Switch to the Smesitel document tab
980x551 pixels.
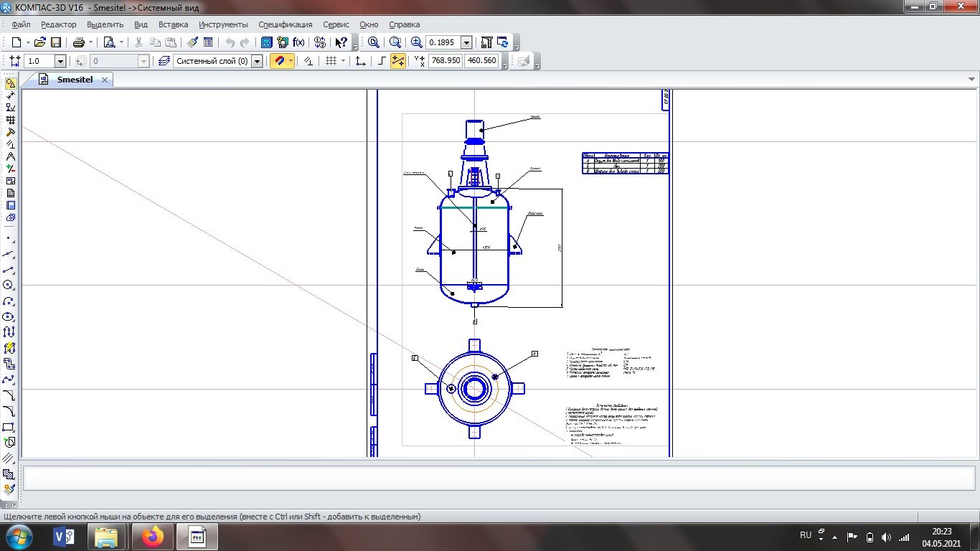click(x=75, y=80)
